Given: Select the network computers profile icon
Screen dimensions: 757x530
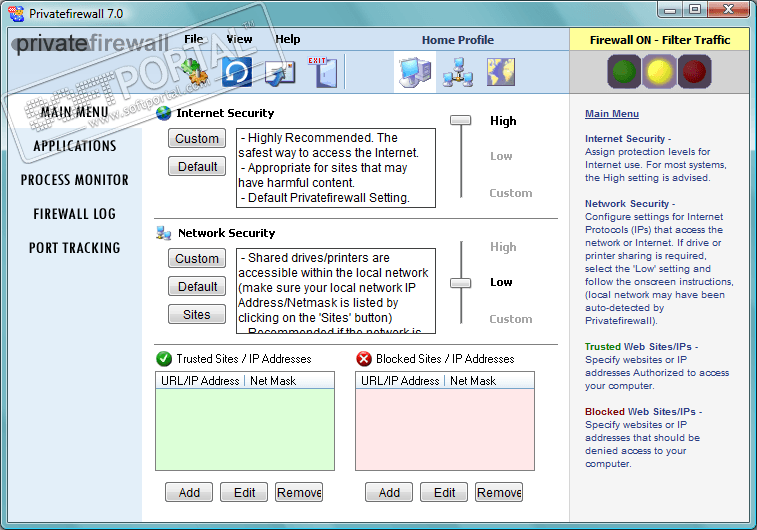Looking at the screenshot, I should [458, 72].
